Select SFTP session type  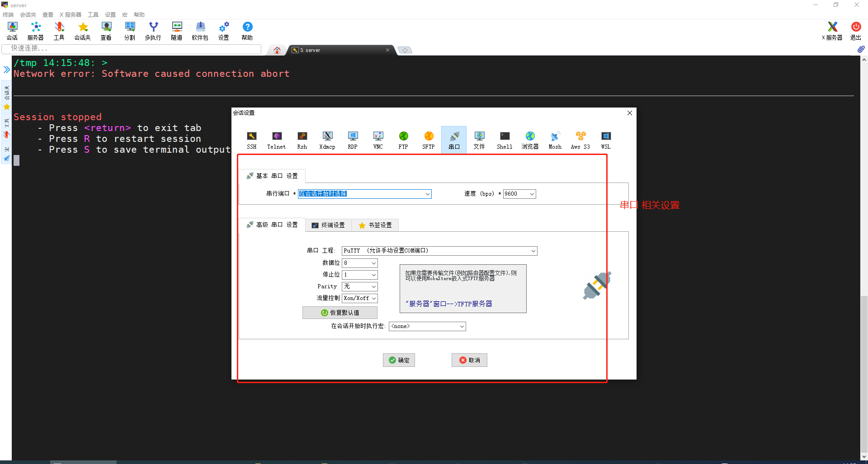(429, 140)
